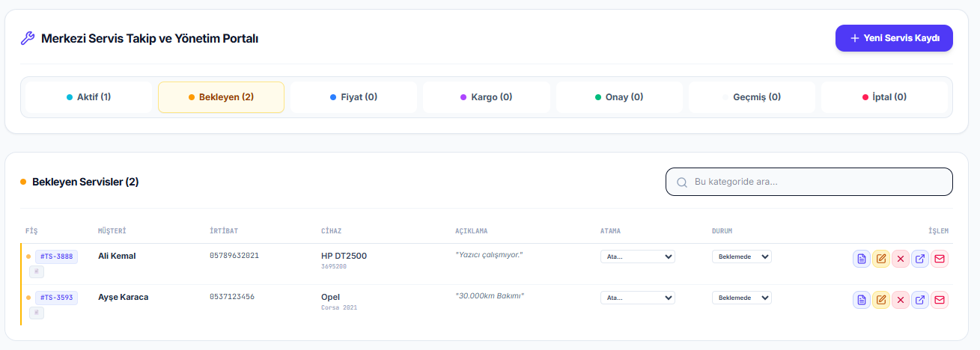Click phone number 0537123456
The height and width of the screenshot is (350, 980).
(x=232, y=297)
